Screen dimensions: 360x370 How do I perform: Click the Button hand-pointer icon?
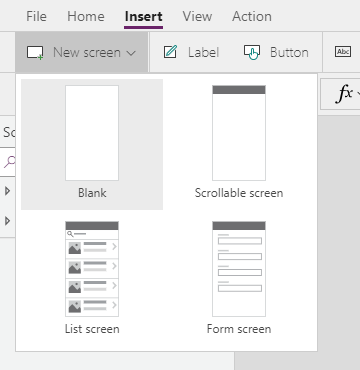252,52
